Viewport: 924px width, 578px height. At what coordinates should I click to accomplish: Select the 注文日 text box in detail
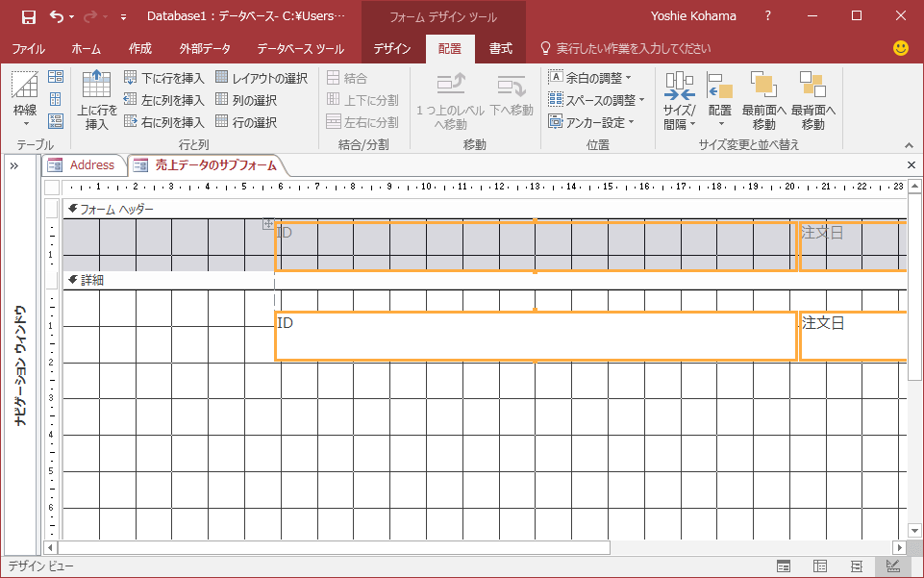tap(853, 336)
